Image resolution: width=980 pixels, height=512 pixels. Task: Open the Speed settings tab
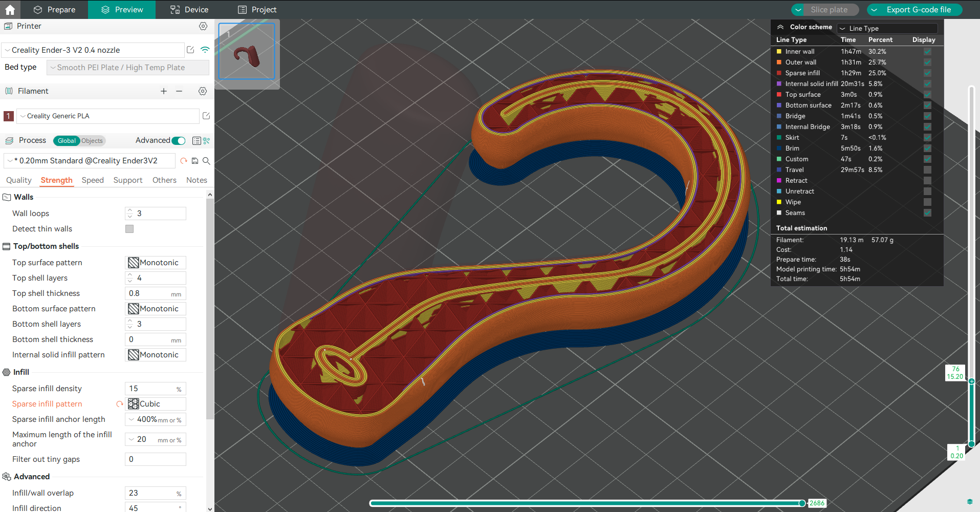pos(93,180)
